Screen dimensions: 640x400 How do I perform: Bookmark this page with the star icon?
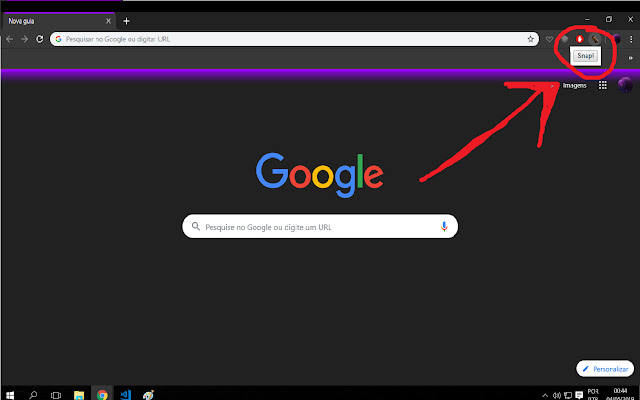(x=530, y=39)
